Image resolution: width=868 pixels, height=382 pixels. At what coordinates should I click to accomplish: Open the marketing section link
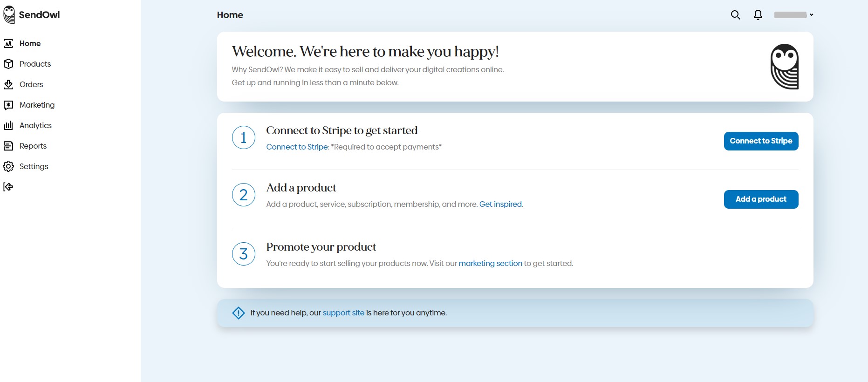click(x=490, y=263)
